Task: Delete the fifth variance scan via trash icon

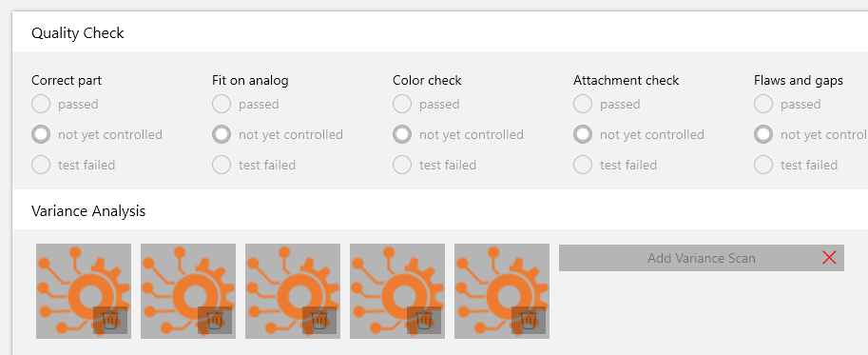Action: pyautogui.click(x=529, y=320)
